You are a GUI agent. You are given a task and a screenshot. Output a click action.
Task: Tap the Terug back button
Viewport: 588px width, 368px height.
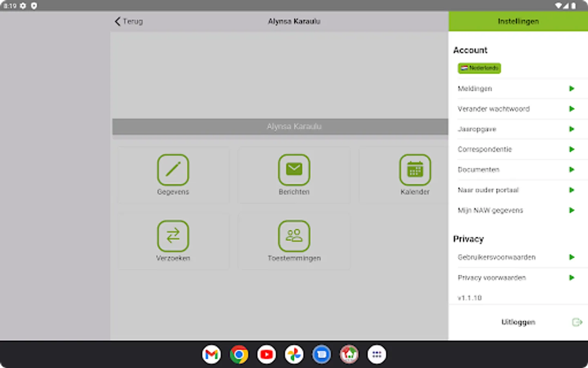[128, 21]
